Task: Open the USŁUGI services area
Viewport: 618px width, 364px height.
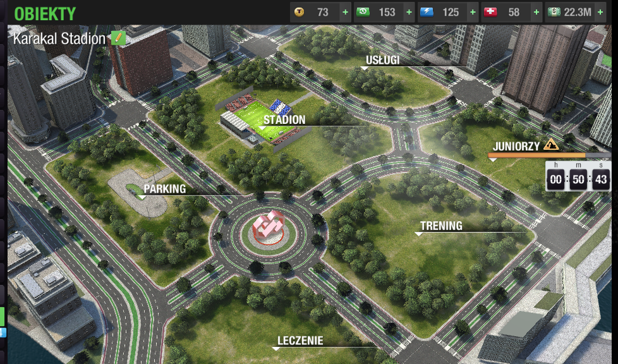Action: [383, 60]
